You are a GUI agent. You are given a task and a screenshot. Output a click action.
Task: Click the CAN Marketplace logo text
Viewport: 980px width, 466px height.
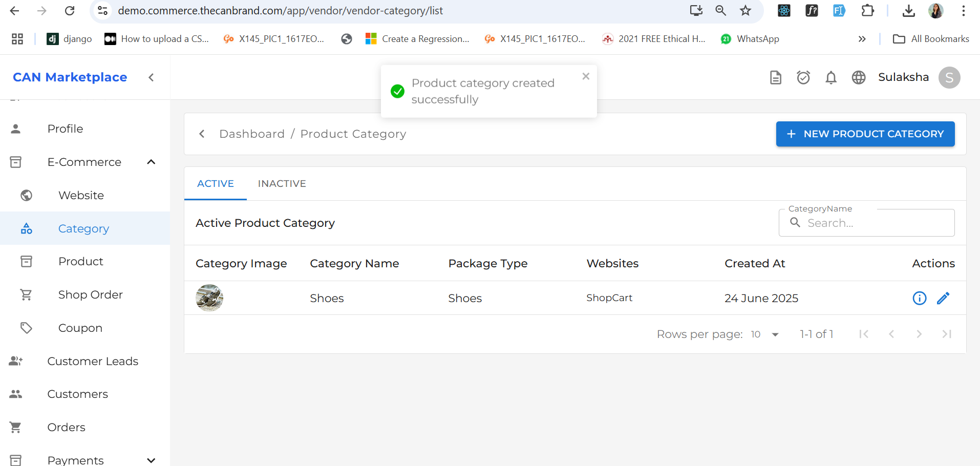pos(70,77)
